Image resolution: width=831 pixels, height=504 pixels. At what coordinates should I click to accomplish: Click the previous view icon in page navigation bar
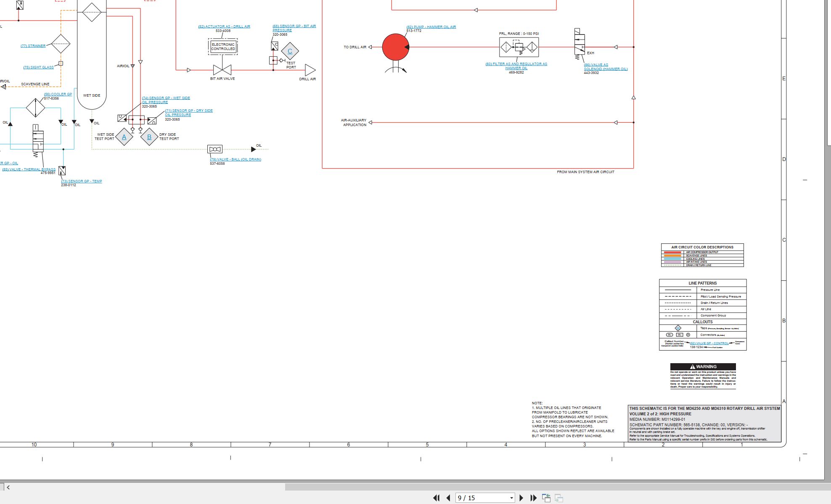coord(546,498)
